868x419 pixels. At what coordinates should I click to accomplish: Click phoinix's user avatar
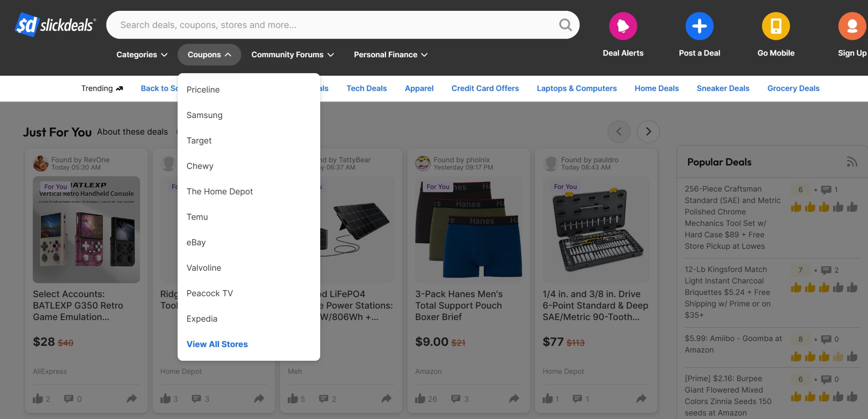click(423, 163)
